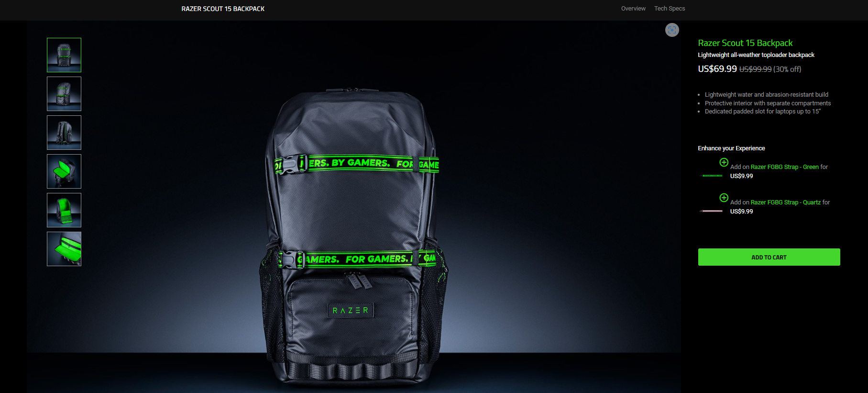This screenshot has height=393, width=868.
Task: Open the 360 view icon above product title
Action: 672,30
